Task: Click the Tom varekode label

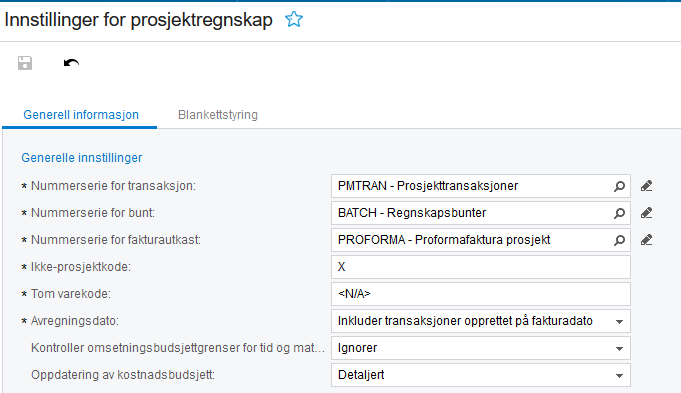Action: pyautogui.click(x=71, y=294)
